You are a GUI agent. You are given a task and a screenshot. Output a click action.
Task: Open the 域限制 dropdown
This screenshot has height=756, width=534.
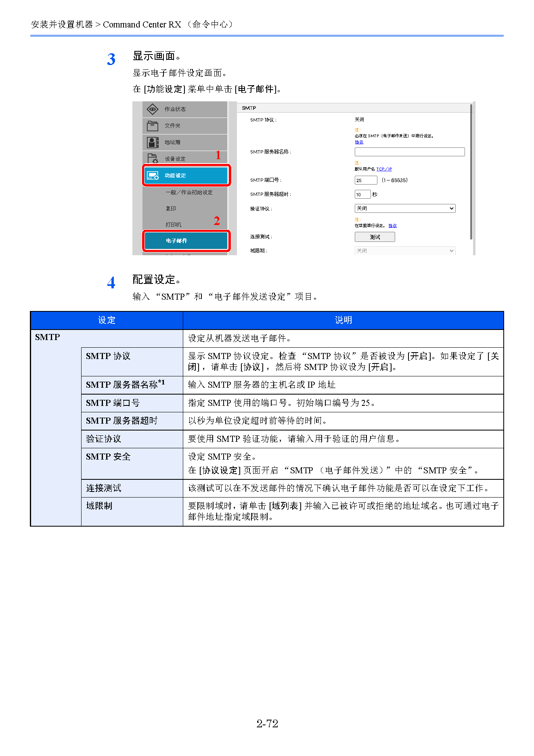[x=405, y=251]
